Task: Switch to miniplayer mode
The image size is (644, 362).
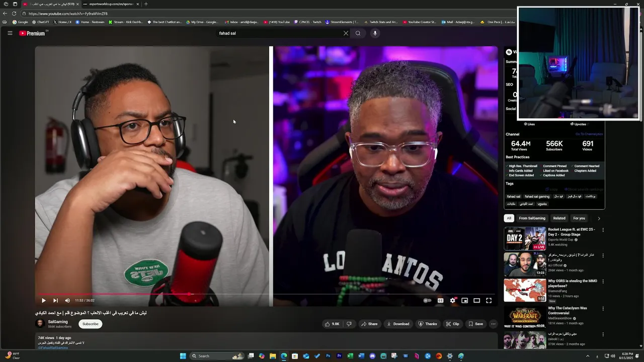Action: [x=464, y=300]
